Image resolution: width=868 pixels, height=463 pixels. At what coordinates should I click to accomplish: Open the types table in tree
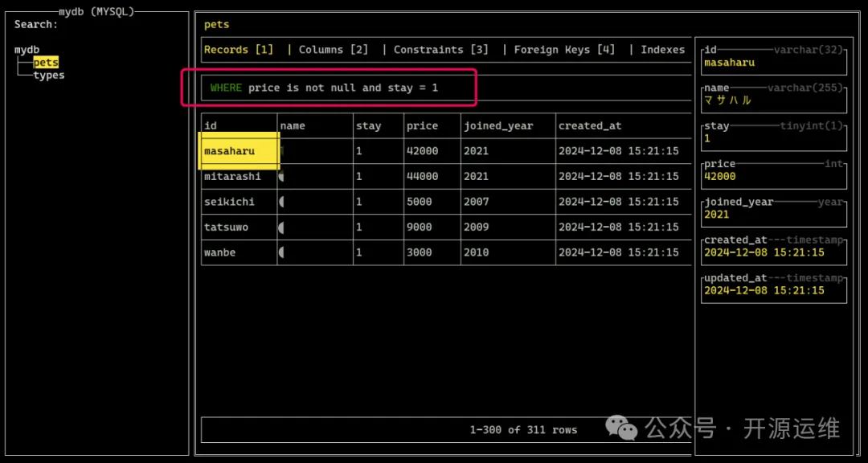[49, 76]
